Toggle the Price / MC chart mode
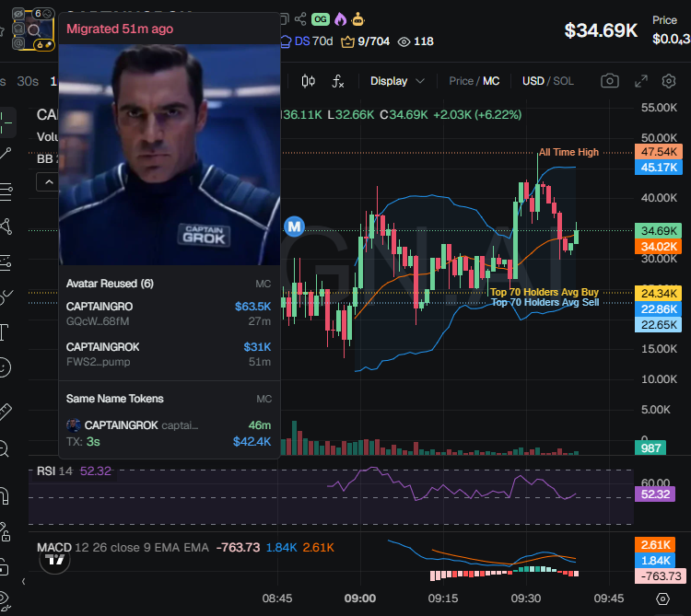The image size is (691, 616). pos(474,81)
